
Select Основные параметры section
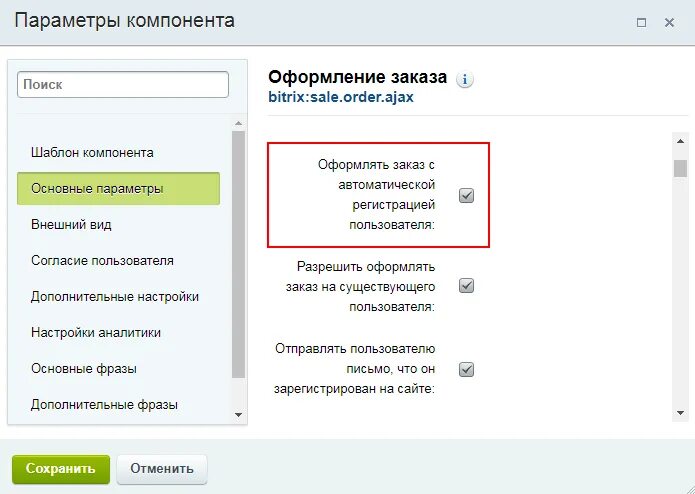pyautogui.click(x=118, y=189)
